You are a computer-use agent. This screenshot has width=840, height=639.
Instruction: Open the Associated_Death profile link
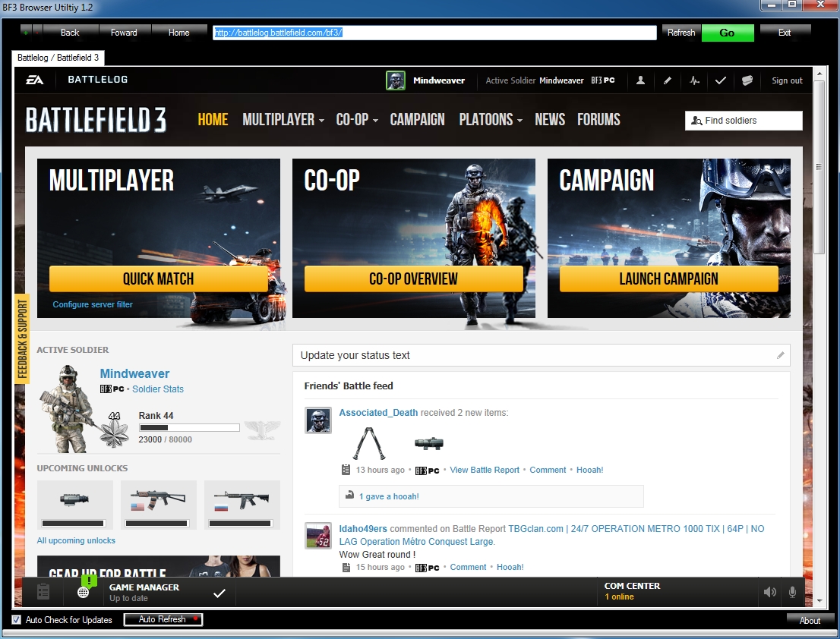tap(378, 413)
